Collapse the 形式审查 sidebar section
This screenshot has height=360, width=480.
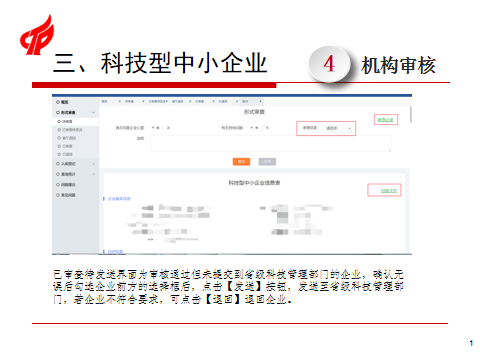[93, 112]
